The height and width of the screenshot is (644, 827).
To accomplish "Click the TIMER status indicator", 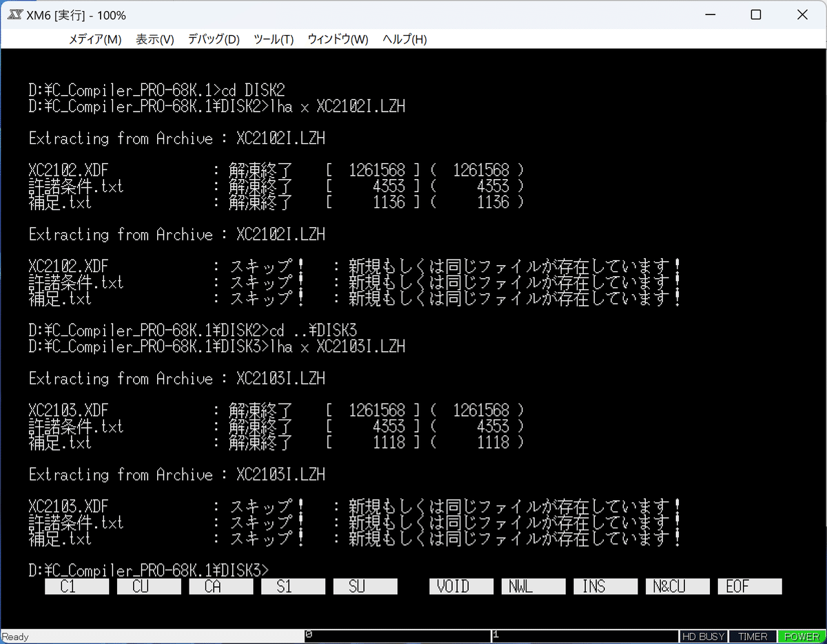I will [x=753, y=637].
